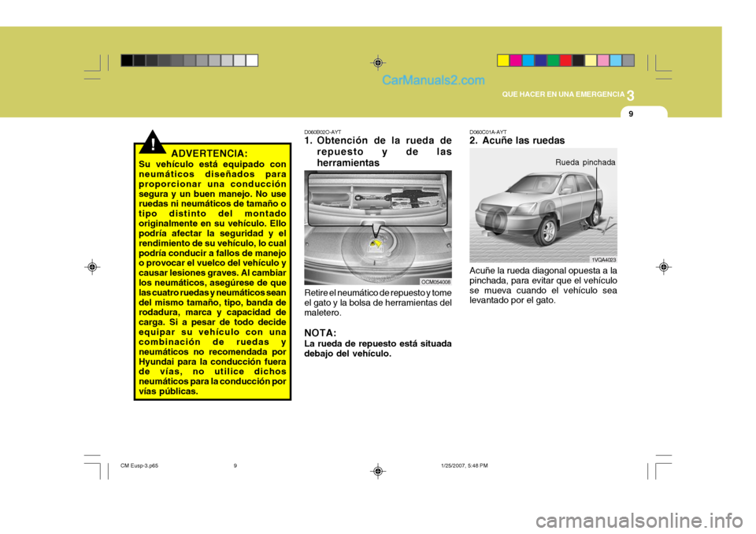Click the warning triangle exclamation icon

tap(153, 143)
